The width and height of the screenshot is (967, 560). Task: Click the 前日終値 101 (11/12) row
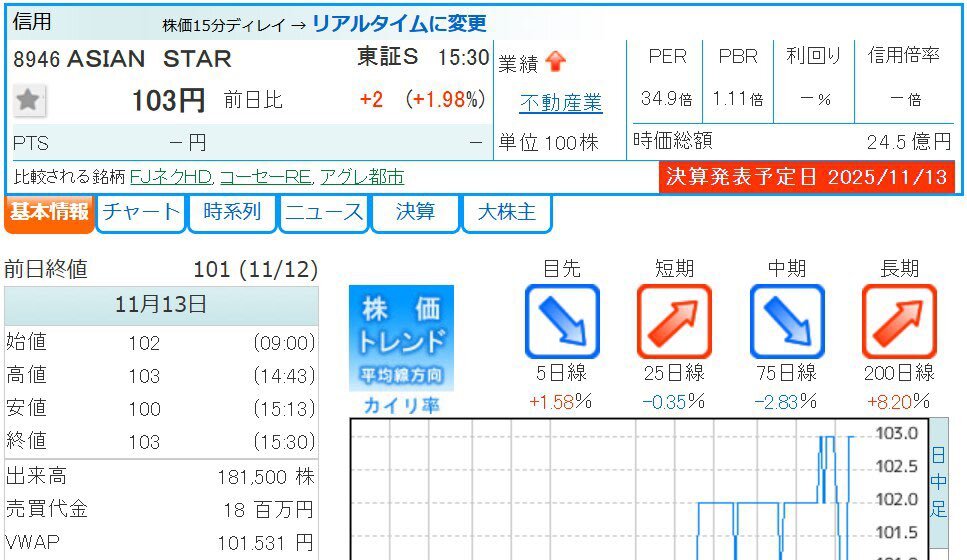162,270
